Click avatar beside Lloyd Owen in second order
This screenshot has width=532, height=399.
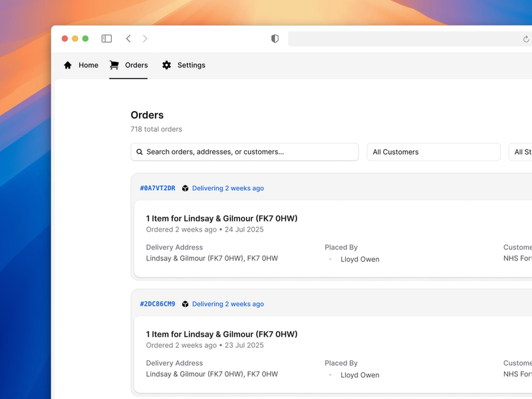tap(330, 375)
